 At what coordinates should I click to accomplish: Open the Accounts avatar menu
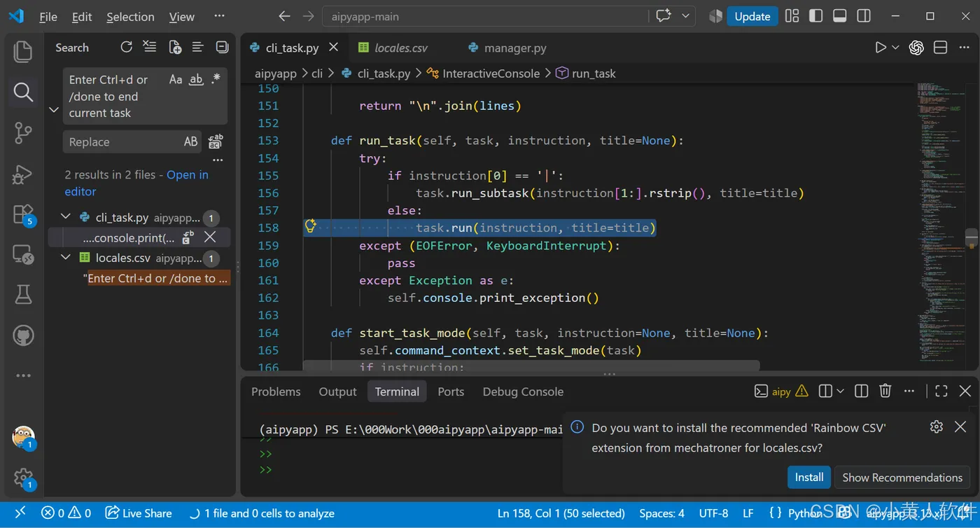(23, 437)
